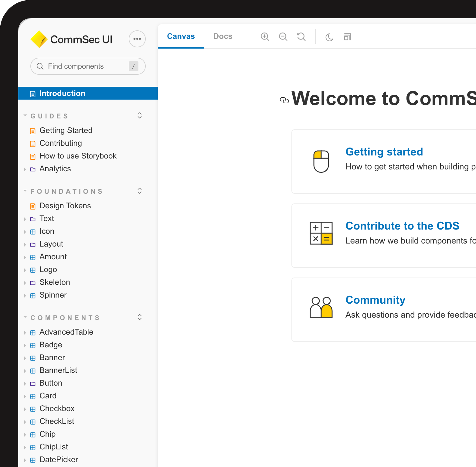The height and width of the screenshot is (467, 476).
Task: Click the folder icon beside Analytics
Action: click(33, 169)
